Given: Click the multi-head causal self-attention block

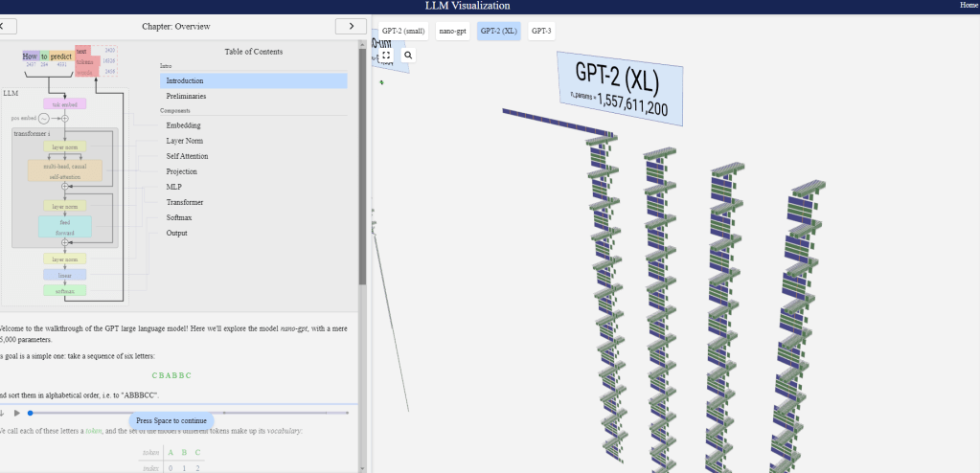Looking at the screenshot, I should 65,170.
